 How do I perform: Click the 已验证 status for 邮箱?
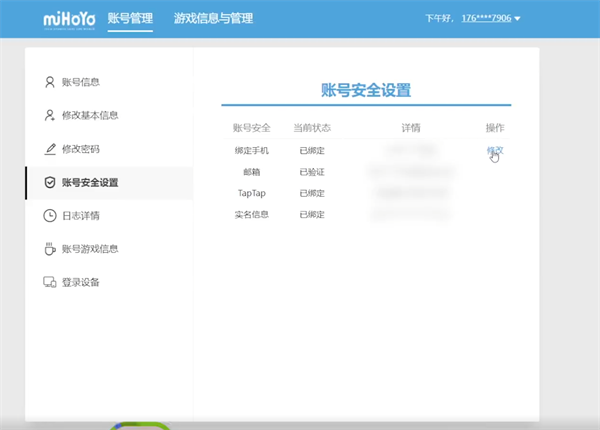click(x=311, y=172)
